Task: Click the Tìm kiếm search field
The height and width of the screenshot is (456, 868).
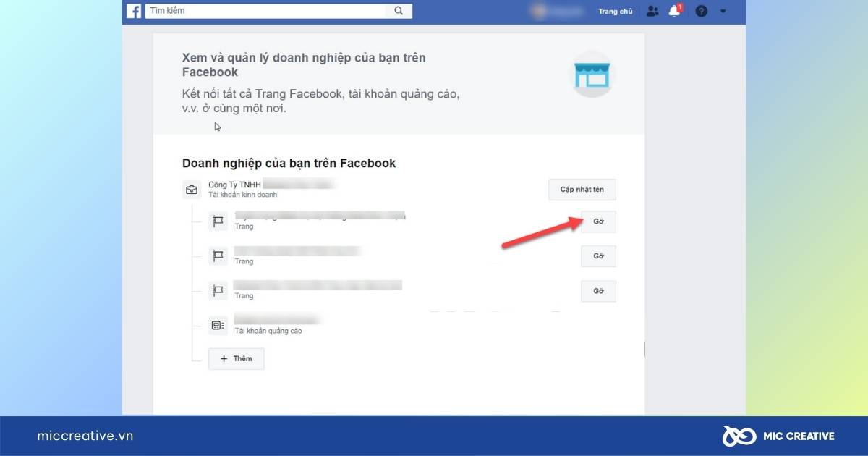Action: pyautogui.click(x=278, y=11)
